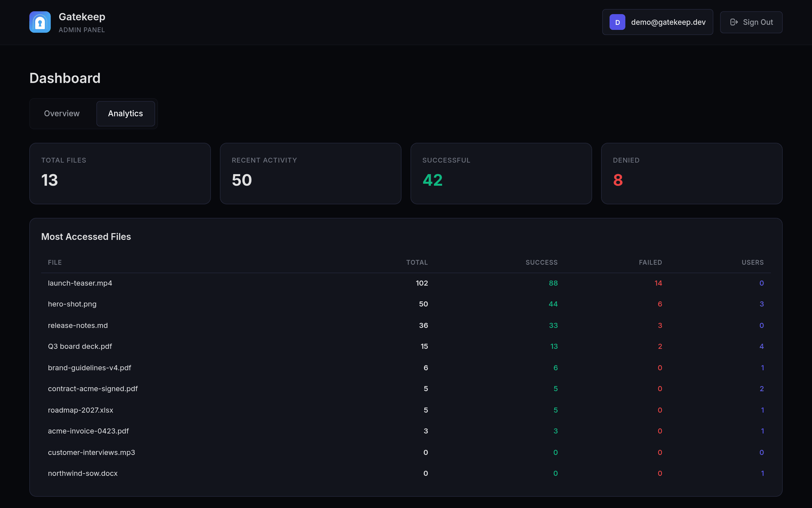The height and width of the screenshot is (508, 812).
Task: Select the customer-interviews.mp3 file name
Action: pyautogui.click(x=92, y=453)
